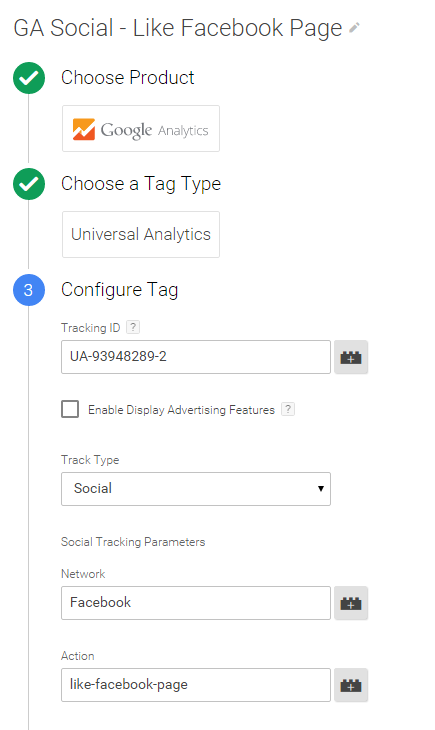The width and height of the screenshot is (435, 730).
Task: Click the Track Type dropdown arrow
Action: tap(320, 488)
